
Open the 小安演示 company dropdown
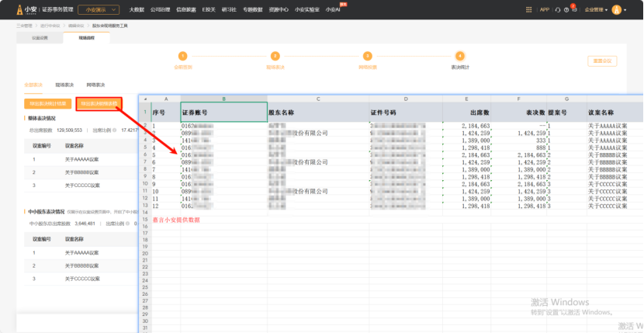99,9
